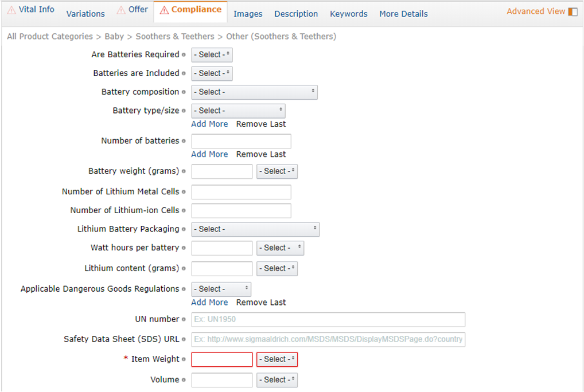Click Remove Last under Number of batteries

261,154
